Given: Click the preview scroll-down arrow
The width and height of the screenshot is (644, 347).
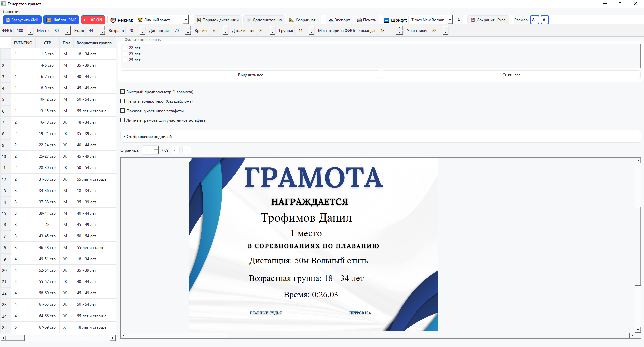Looking at the screenshot, I should pyautogui.click(x=638, y=330).
